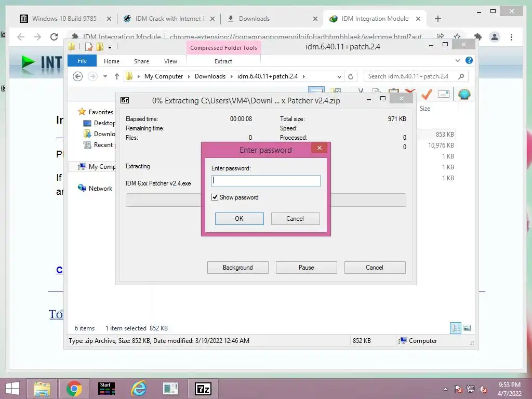Tick the Show password checkbox
This screenshot has width=532, height=399.
point(215,197)
